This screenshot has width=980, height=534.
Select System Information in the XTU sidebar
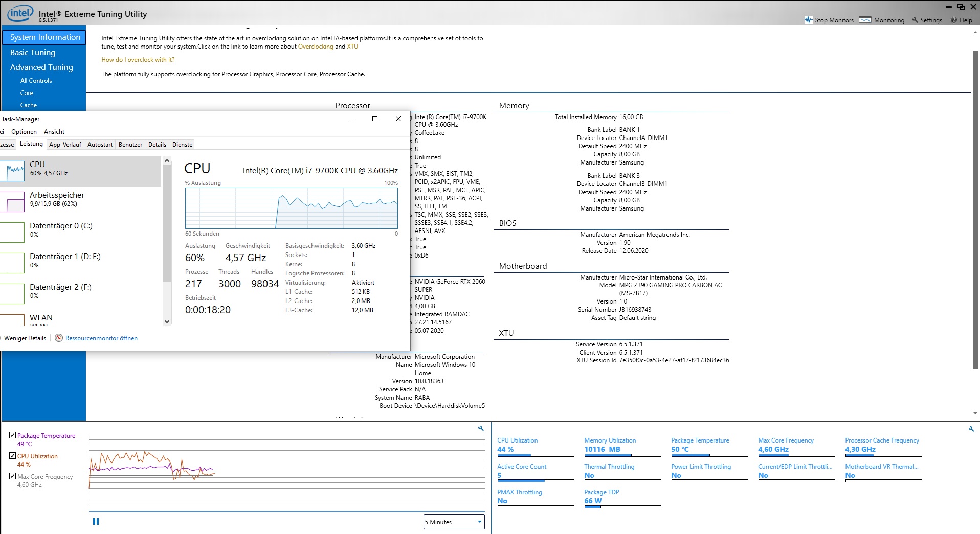(x=44, y=37)
